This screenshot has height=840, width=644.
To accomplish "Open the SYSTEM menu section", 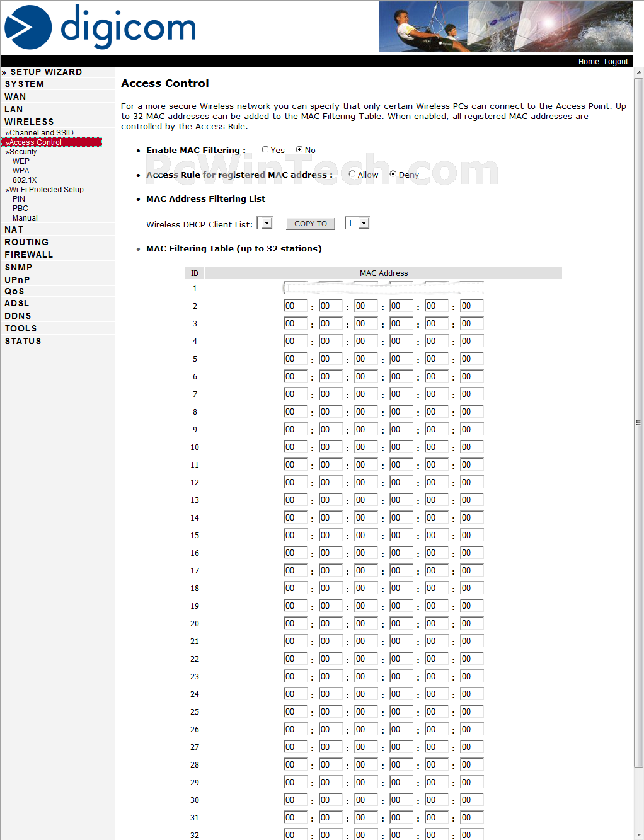I will coord(25,84).
